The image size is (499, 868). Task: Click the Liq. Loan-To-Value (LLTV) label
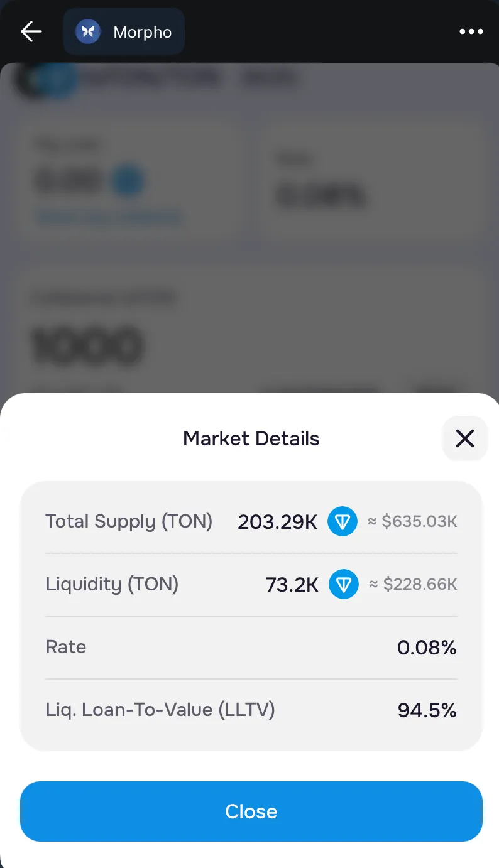pos(160,710)
